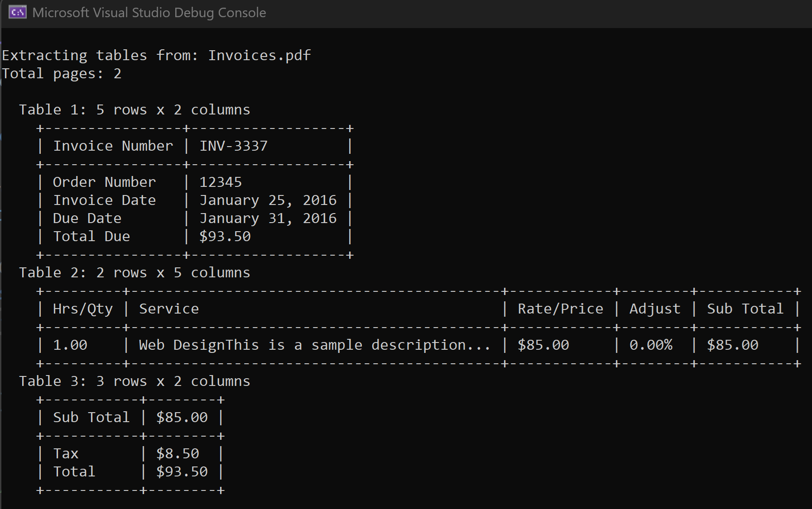Click the 'January 25, 2016' value
The image size is (812, 509).
pyautogui.click(x=268, y=200)
